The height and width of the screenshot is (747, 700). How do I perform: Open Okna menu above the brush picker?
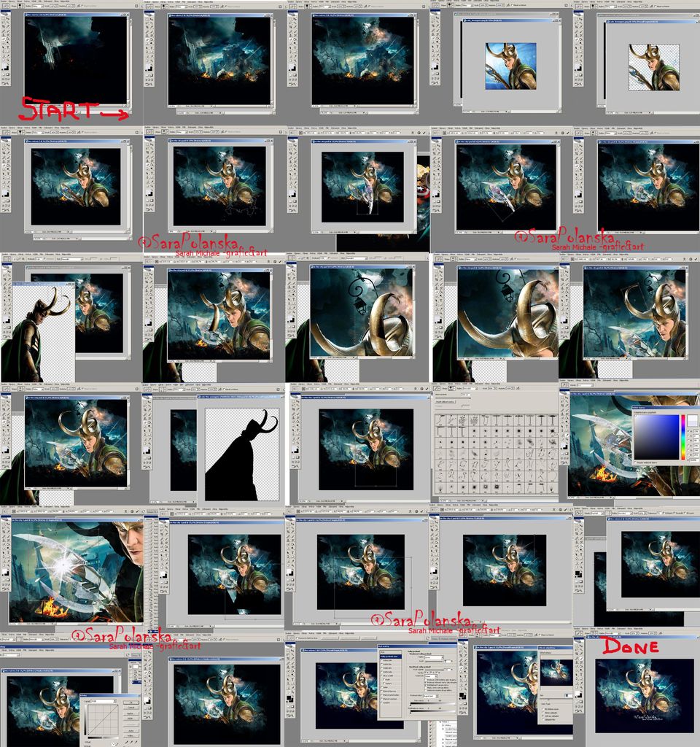click(486, 384)
